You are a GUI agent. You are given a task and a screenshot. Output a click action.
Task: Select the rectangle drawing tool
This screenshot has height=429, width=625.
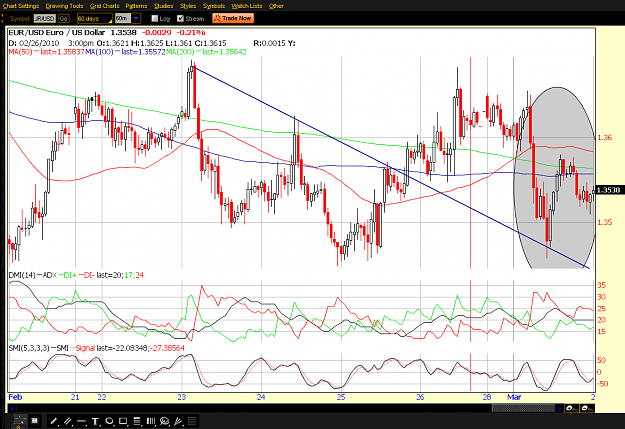(123, 421)
